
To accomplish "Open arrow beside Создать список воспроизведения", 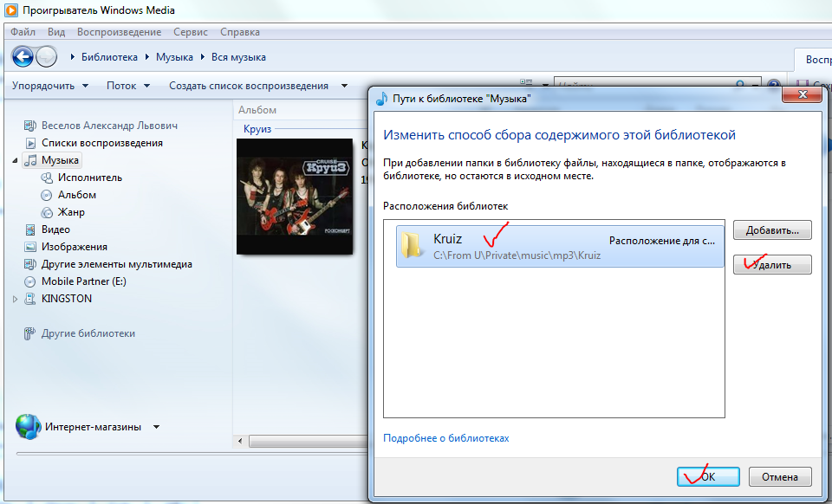I will click(344, 86).
